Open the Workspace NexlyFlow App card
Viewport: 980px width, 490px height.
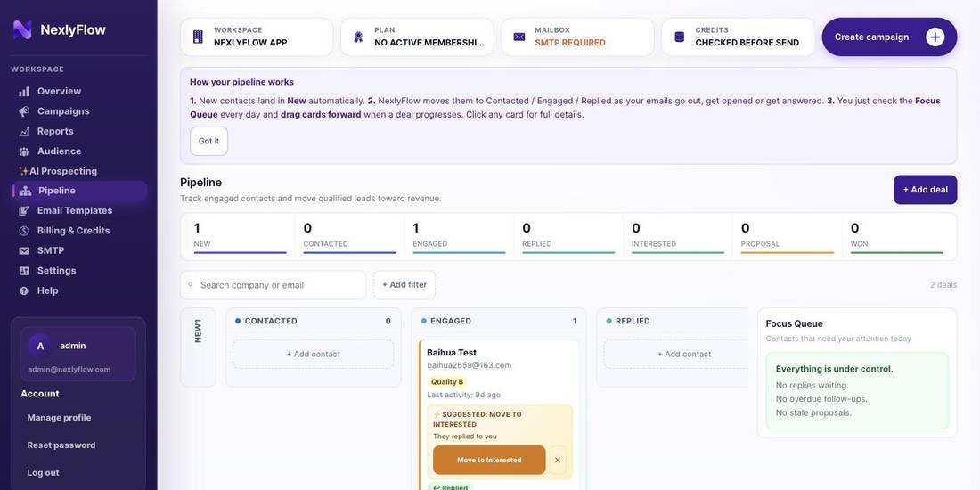(257, 37)
